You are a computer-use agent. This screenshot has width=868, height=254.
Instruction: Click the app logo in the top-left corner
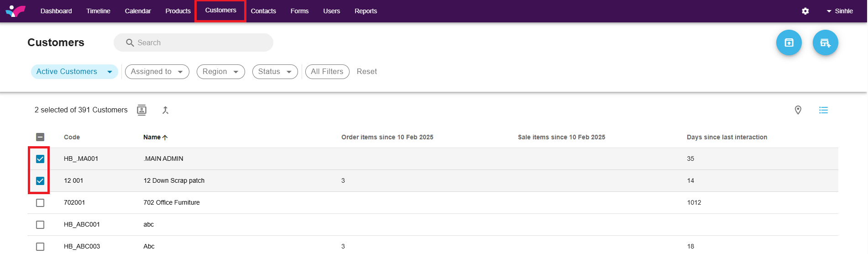coord(16,11)
